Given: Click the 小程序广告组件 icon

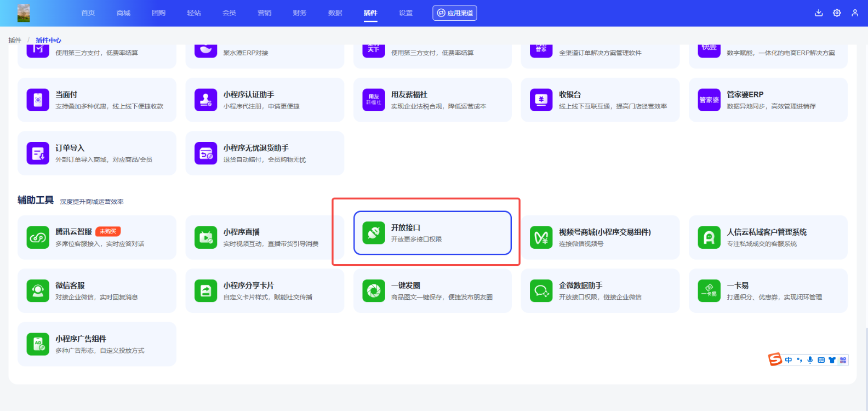Looking at the screenshot, I should [x=38, y=344].
